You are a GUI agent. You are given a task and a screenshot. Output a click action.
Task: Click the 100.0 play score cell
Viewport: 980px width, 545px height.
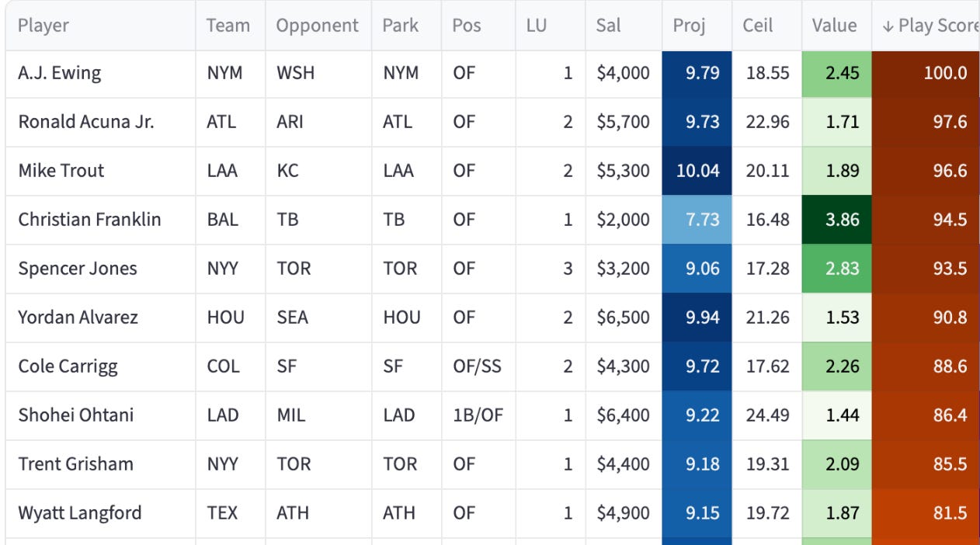(926, 74)
